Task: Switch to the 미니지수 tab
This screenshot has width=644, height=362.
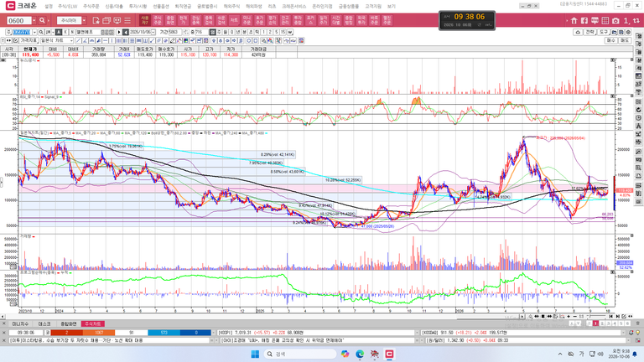Action: 19,323
